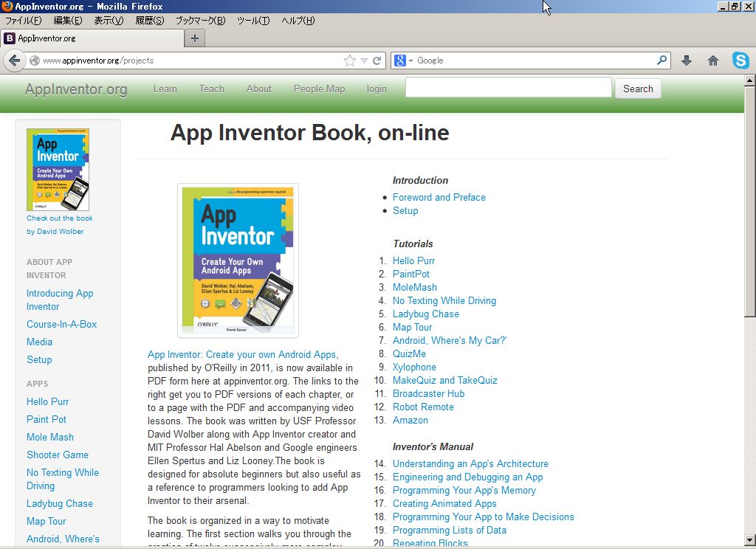The height and width of the screenshot is (549, 756).
Task: Go to the browser home page
Action: click(712, 61)
